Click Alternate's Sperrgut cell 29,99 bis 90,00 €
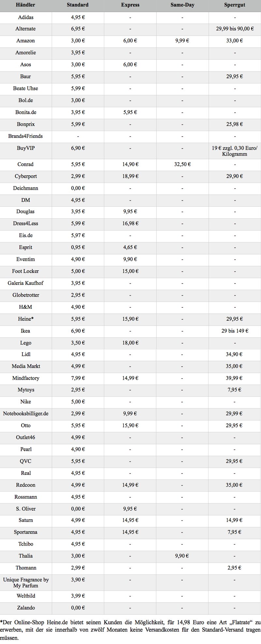Image resolution: width=261 pixels, height=644 pixels. coord(235,29)
